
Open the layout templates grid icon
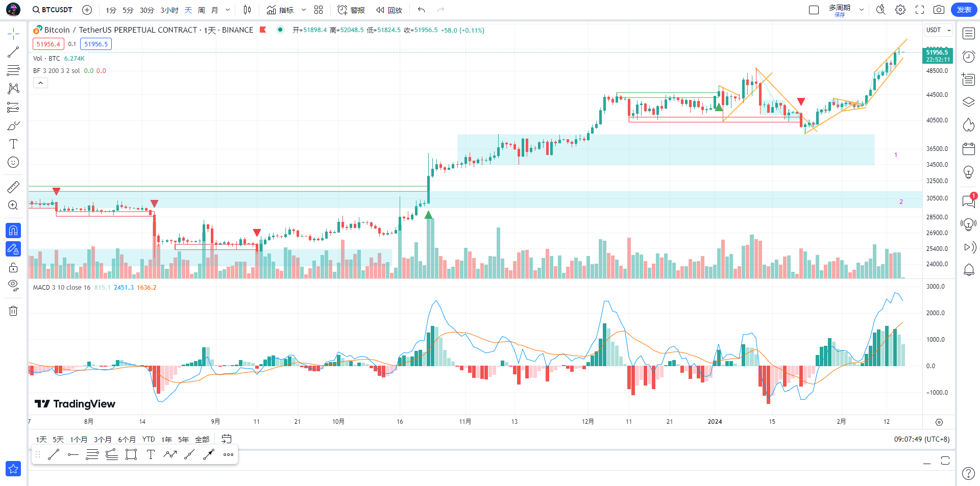point(318,10)
